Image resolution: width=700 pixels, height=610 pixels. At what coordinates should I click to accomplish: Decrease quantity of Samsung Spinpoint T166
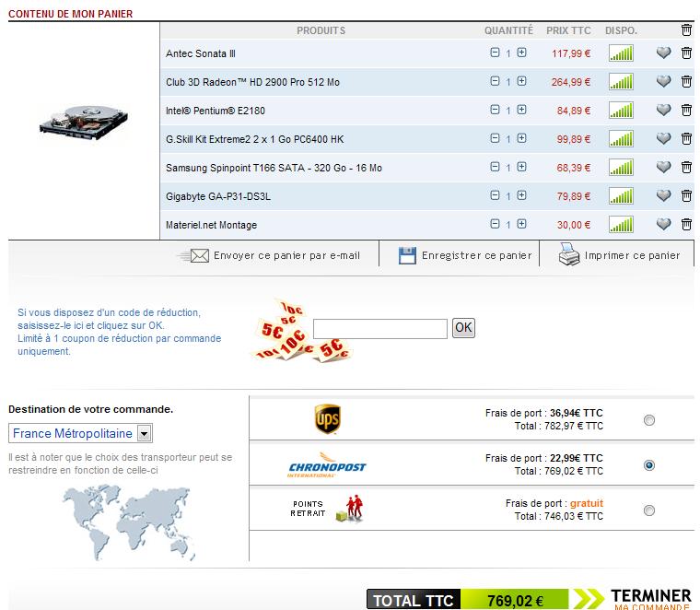click(x=495, y=167)
